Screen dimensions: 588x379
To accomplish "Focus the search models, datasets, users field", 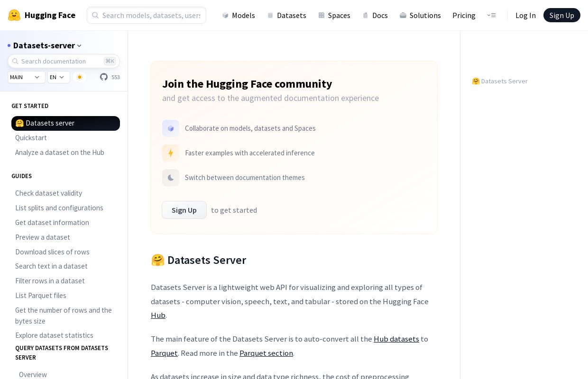I will 147,15.
